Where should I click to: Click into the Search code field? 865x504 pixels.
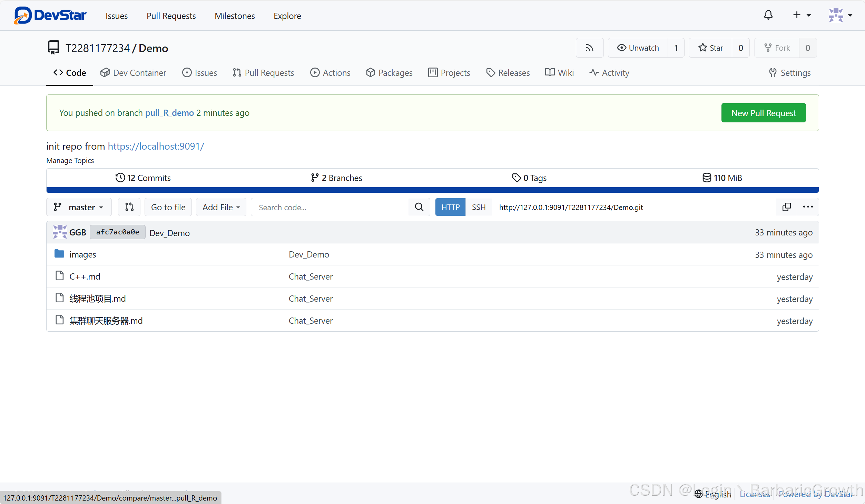coord(329,207)
